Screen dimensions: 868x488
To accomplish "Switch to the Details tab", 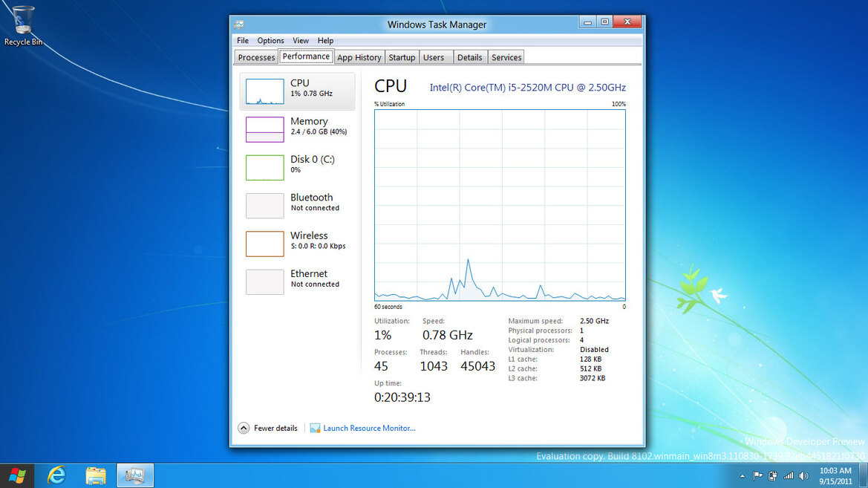I will 469,58.
